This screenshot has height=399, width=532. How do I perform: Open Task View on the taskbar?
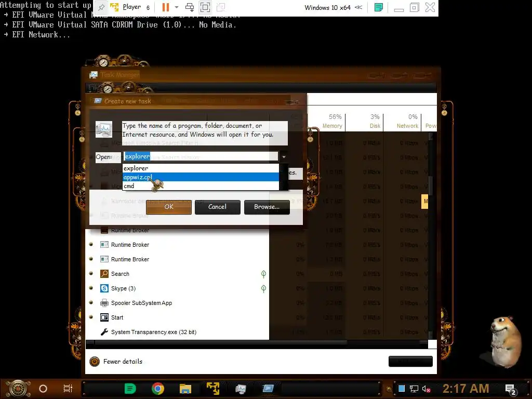pos(68,389)
